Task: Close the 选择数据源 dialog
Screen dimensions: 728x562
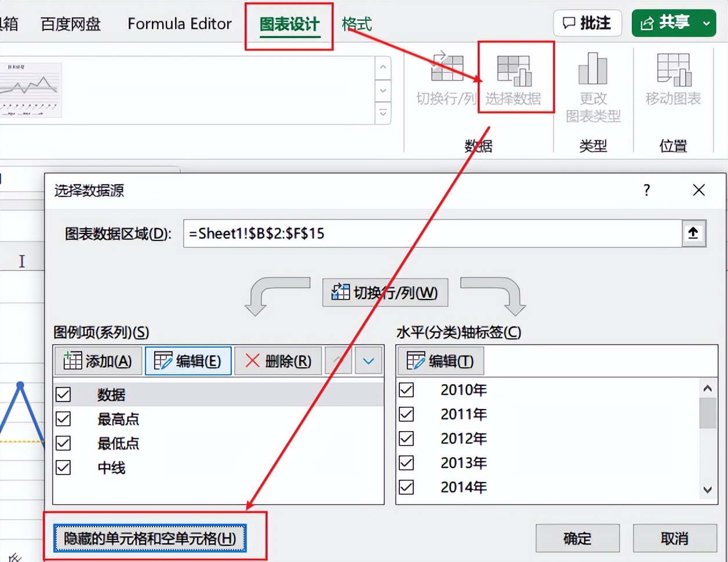Action: 699,190
